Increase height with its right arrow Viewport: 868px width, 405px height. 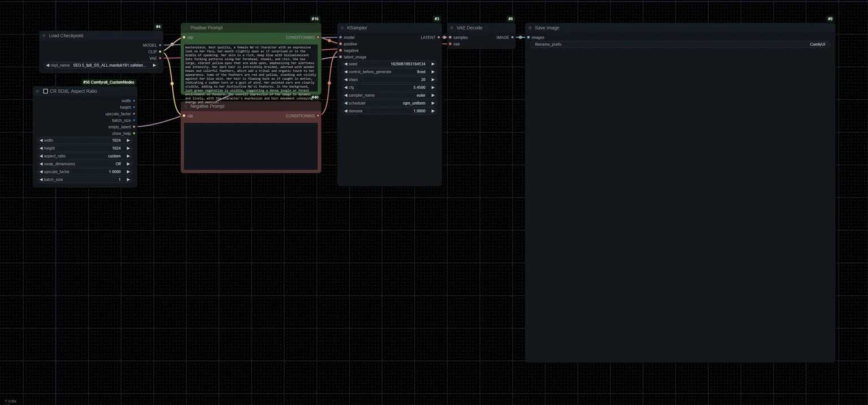coord(128,148)
